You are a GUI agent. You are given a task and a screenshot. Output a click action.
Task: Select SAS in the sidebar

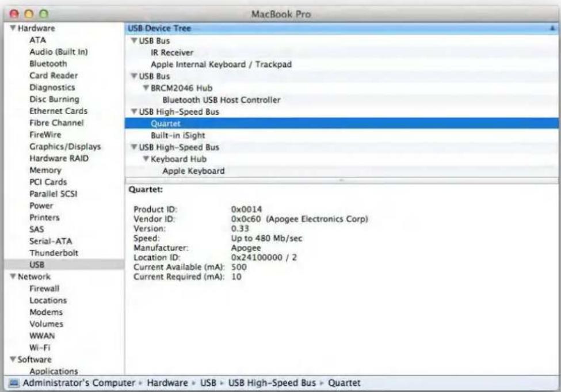click(x=36, y=229)
